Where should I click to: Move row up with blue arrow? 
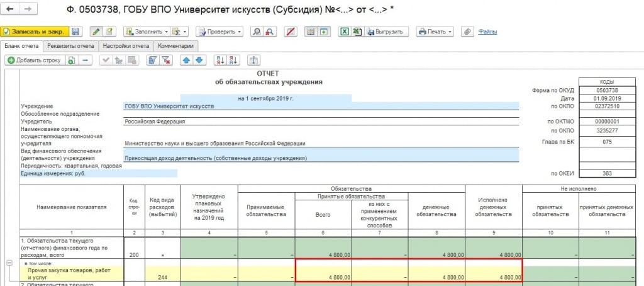click(186, 60)
